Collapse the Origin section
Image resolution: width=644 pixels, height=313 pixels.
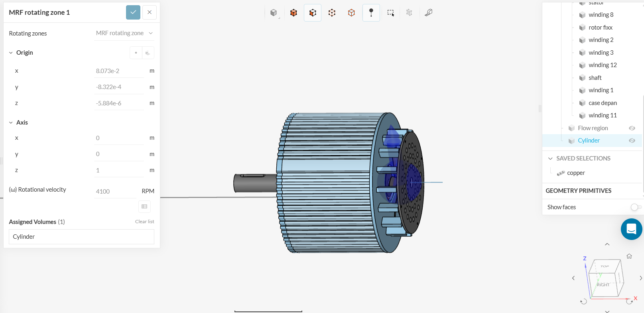point(11,53)
